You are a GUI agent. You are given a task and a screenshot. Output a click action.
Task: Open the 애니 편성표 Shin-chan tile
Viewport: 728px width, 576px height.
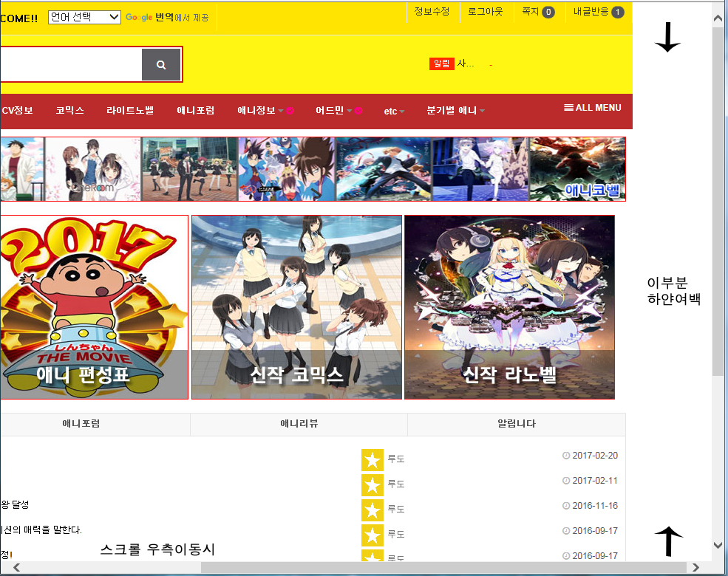click(x=95, y=307)
